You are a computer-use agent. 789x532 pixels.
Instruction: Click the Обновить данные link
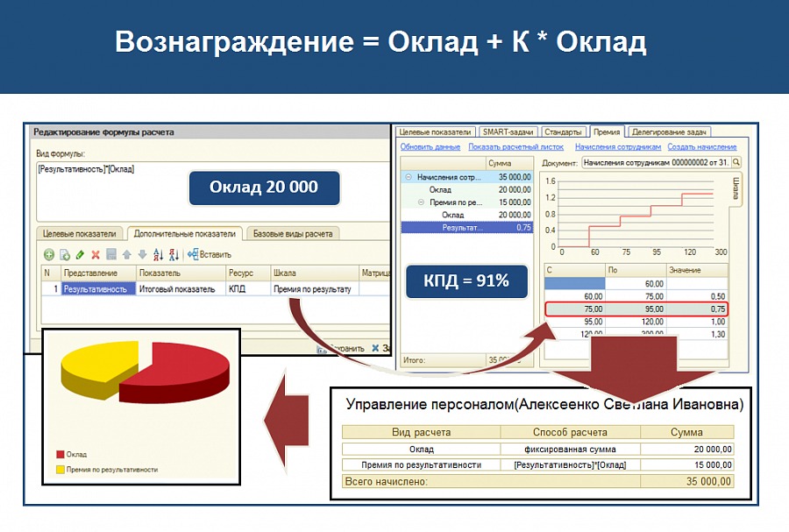click(430, 147)
